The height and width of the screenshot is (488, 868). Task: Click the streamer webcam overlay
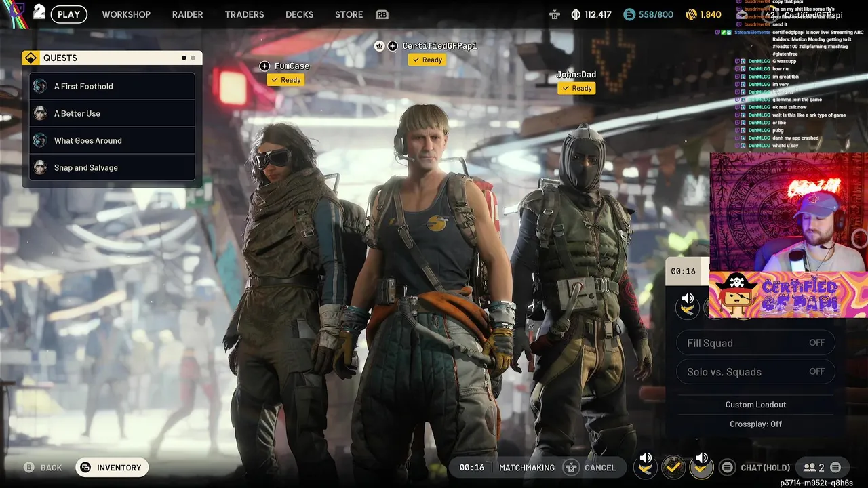click(x=789, y=211)
